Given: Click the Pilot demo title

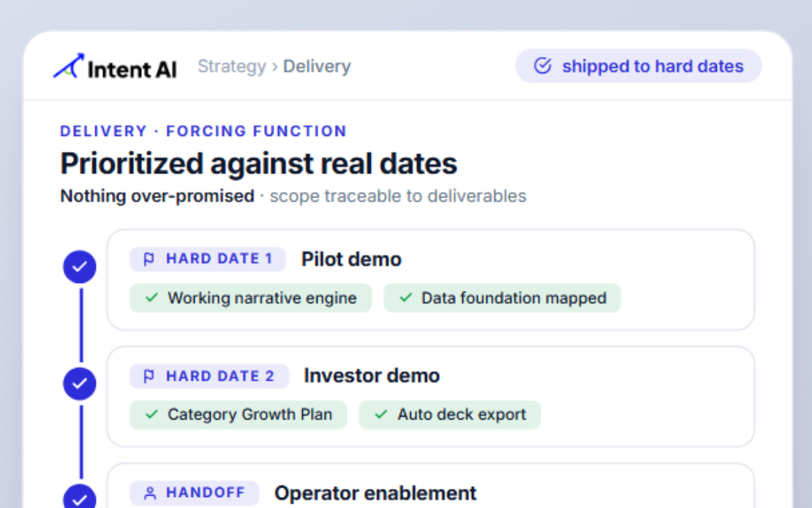Looking at the screenshot, I should point(352,259).
